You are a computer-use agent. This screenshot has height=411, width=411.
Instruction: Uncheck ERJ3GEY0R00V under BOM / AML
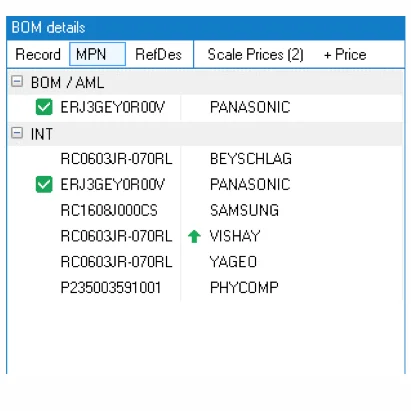click(44, 107)
